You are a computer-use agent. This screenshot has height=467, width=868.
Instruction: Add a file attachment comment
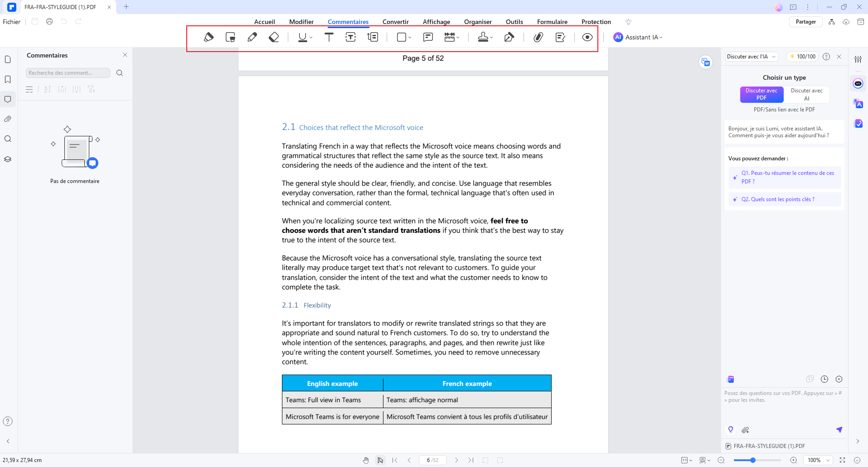[x=538, y=37]
